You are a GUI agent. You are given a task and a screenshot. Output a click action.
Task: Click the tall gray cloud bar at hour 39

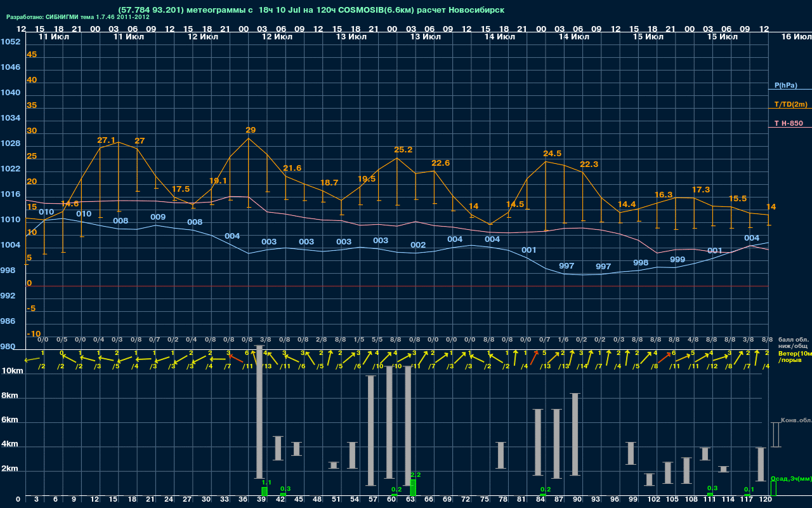tap(259, 411)
